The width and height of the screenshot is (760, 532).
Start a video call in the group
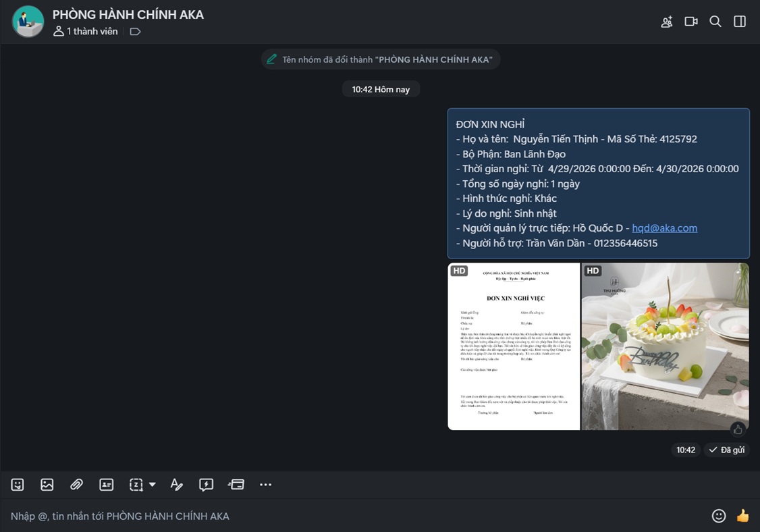[690, 22]
